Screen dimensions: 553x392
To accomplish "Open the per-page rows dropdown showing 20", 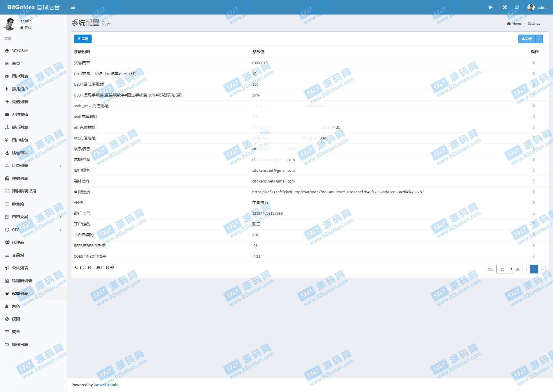I will click(505, 269).
